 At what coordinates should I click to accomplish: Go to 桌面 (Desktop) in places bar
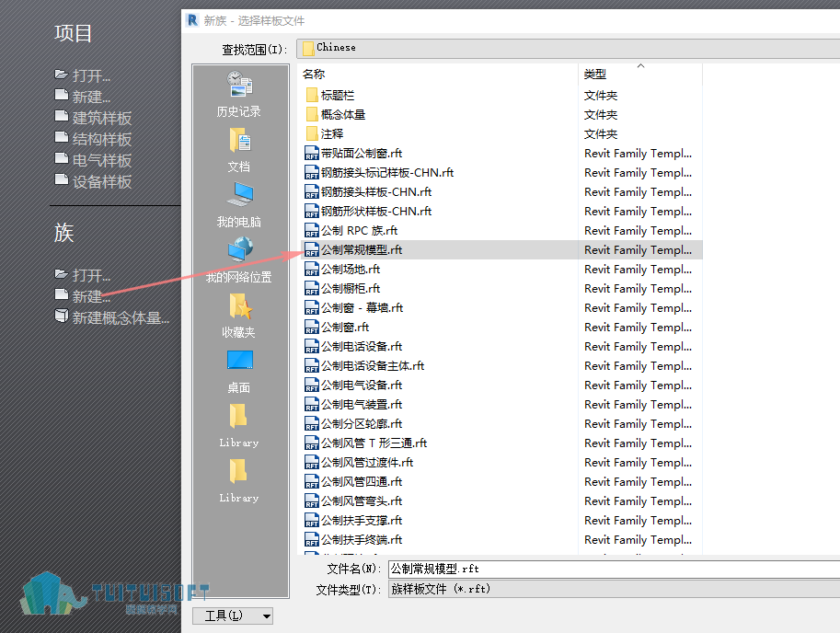[239, 371]
